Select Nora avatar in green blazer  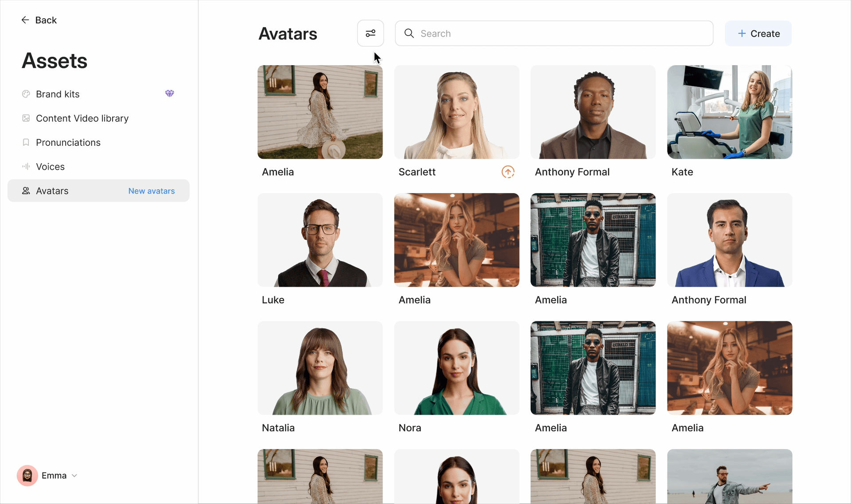456,368
